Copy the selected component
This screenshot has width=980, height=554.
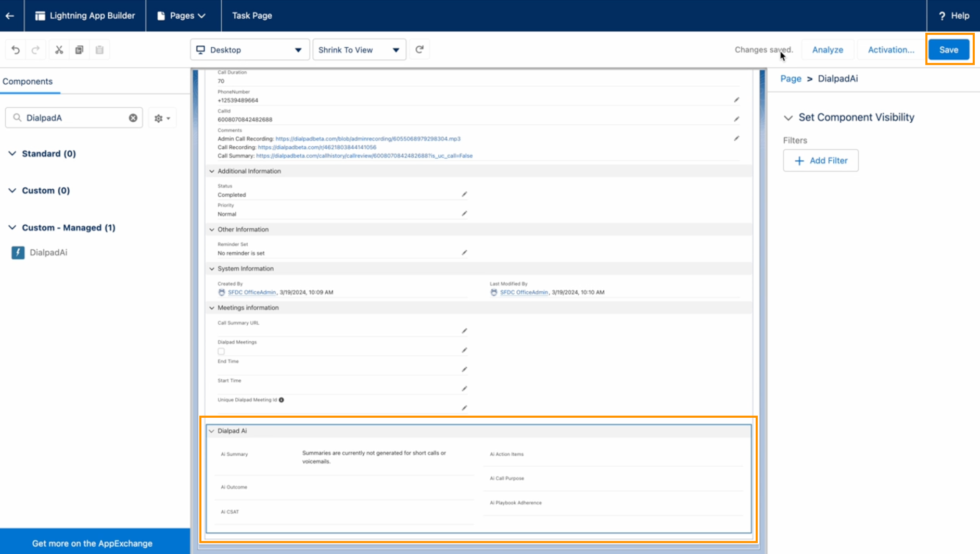(x=79, y=50)
